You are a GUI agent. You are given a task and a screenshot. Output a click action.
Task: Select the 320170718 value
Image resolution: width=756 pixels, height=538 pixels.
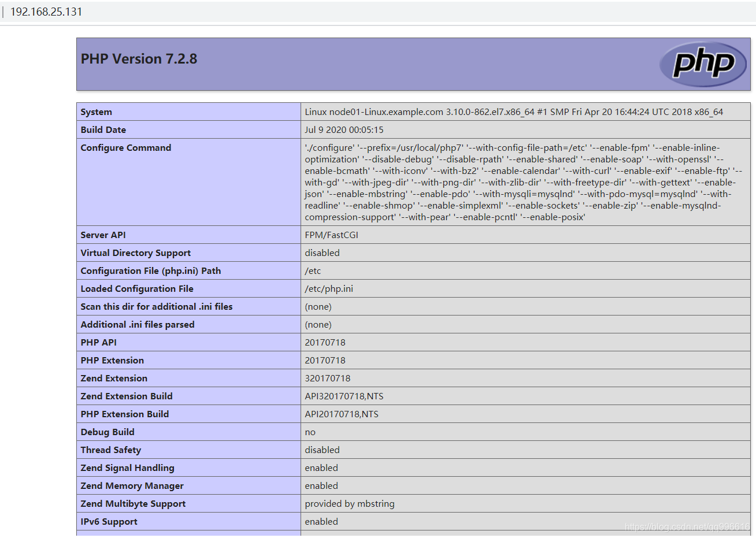[x=328, y=379]
